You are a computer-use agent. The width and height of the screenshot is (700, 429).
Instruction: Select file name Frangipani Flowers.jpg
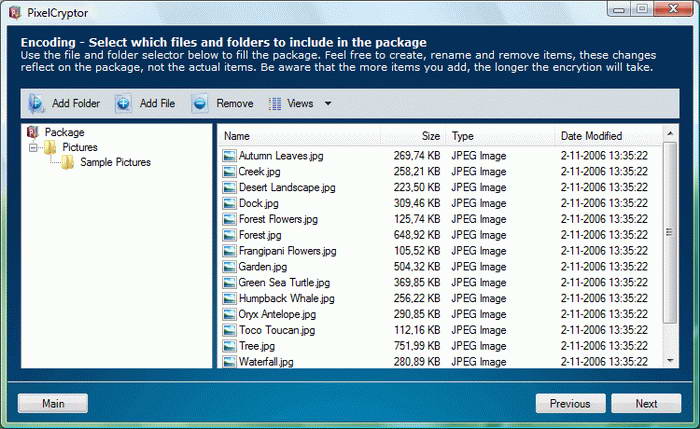click(288, 251)
